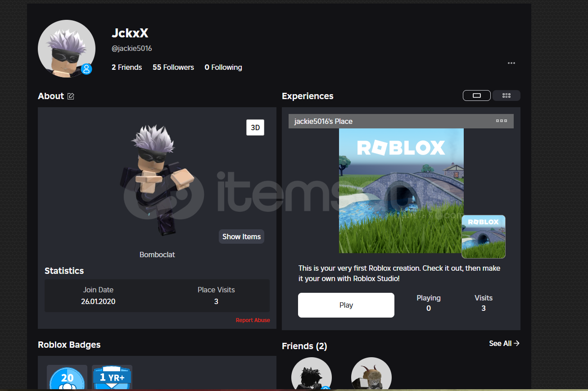
Task: Click the Friends (2) heading
Action: [x=304, y=346]
